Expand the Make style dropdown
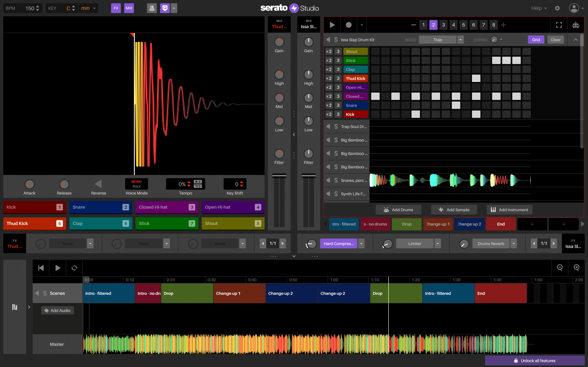This screenshot has width=588, height=367. point(461,39)
